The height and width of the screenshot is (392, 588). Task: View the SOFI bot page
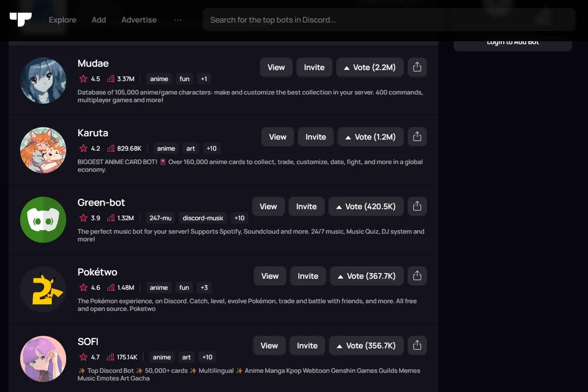(x=269, y=345)
